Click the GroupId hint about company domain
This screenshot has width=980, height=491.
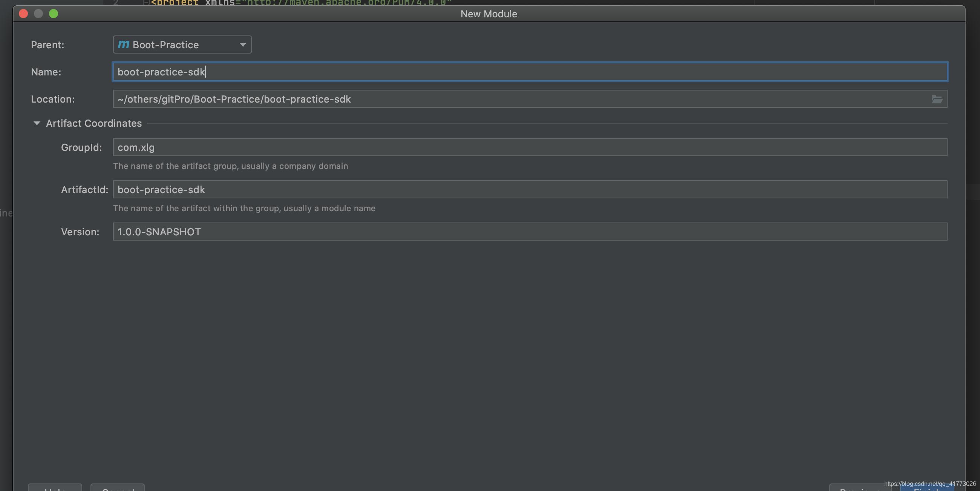(x=231, y=166)
